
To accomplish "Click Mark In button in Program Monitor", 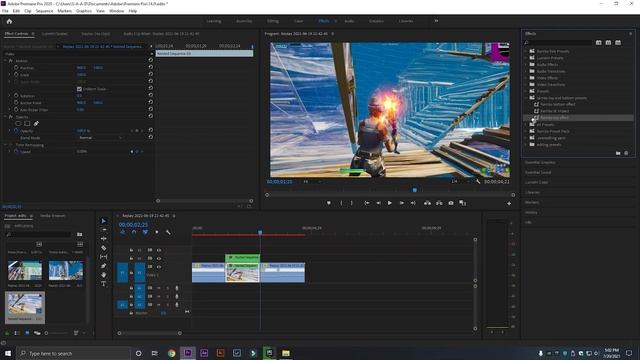I will coord(341,203).
